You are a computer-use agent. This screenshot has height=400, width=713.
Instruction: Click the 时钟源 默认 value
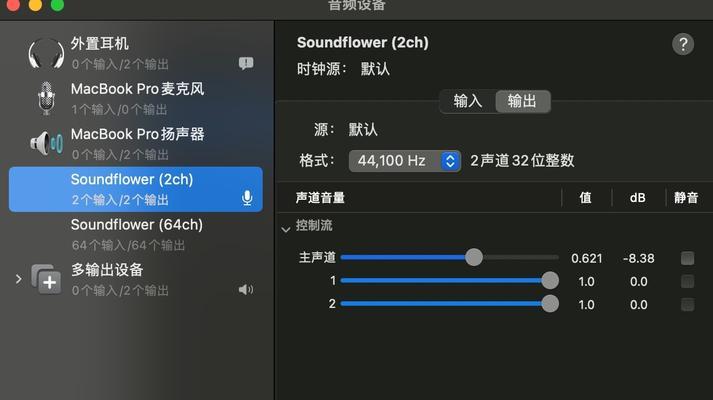[375, 69]
